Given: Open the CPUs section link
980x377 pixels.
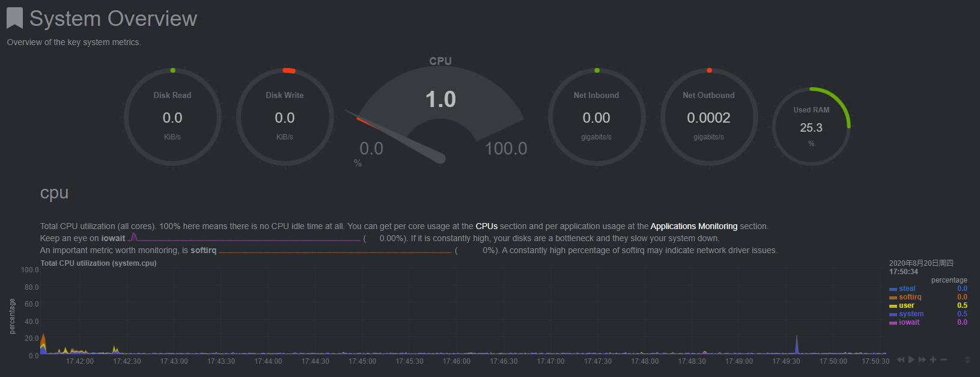Looking at the screenshot, I should 486,226.
